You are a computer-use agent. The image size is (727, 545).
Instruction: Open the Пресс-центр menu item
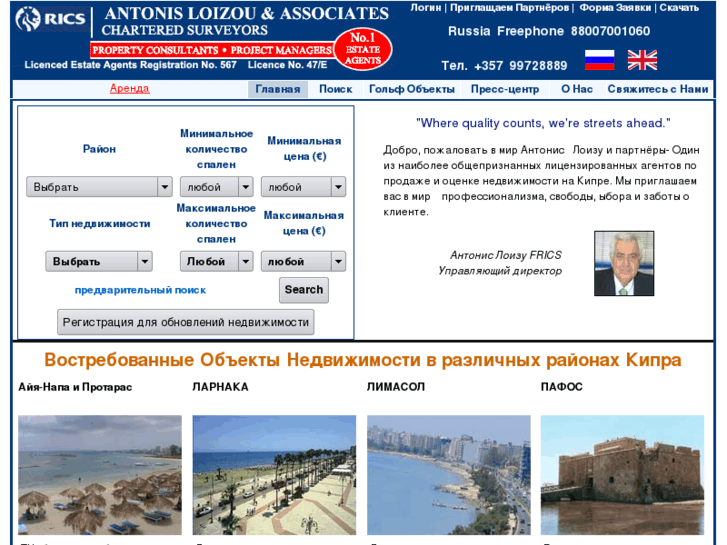pos(505,89)
